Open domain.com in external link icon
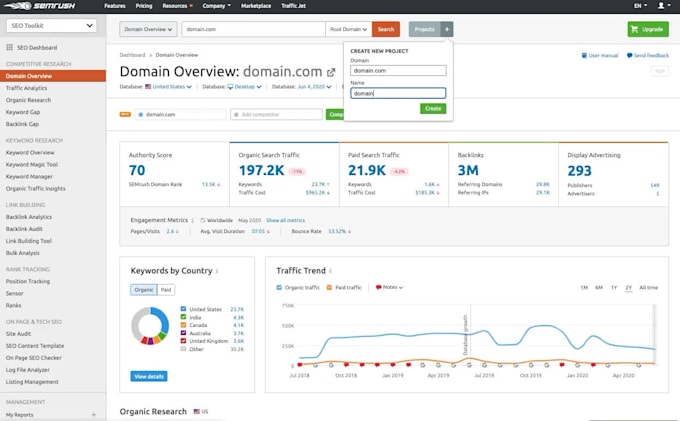680x421 pixels. 331,72
